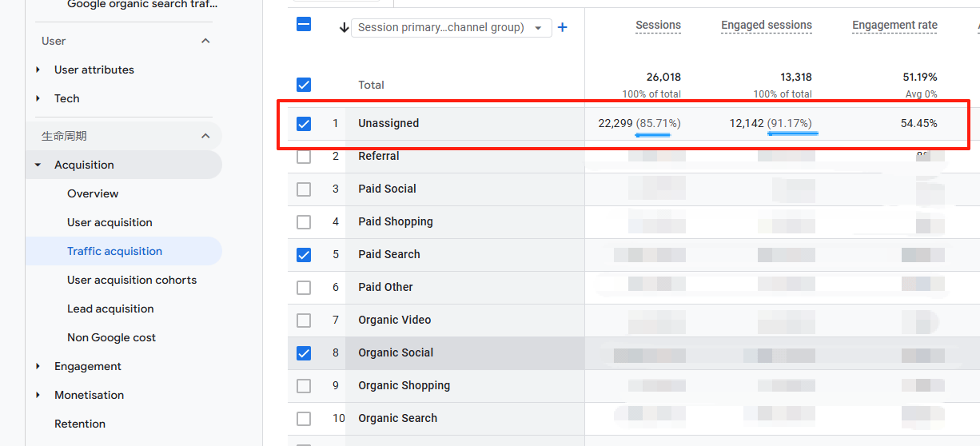Click the Sessions column header

click(658, 26)
